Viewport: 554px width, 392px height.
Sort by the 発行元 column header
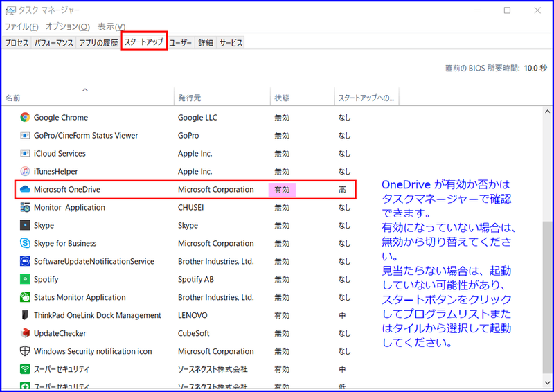click(x=222, y=96)
